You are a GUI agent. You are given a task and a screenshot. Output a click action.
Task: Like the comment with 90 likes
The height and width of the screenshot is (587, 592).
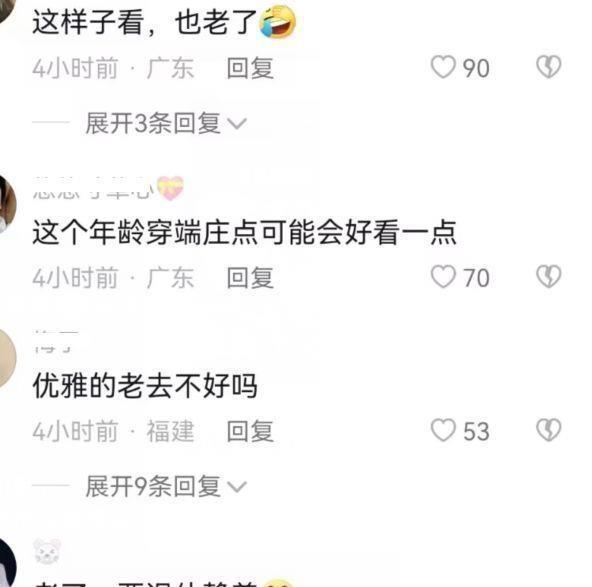point(443,67)
